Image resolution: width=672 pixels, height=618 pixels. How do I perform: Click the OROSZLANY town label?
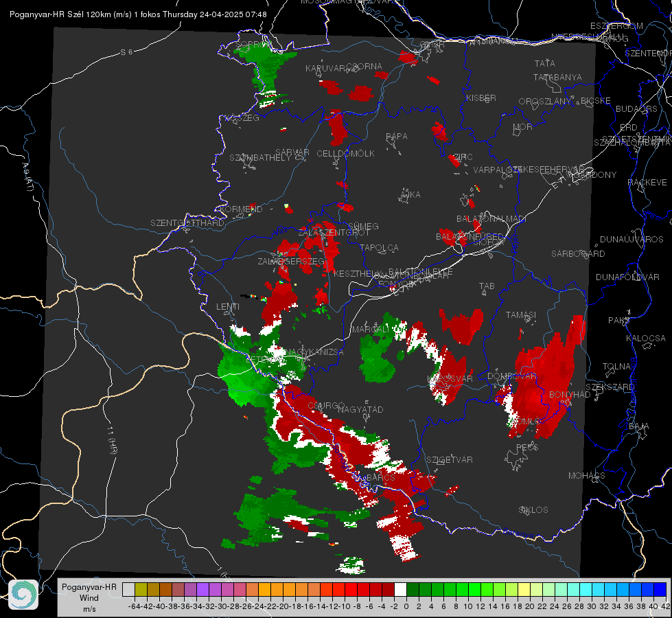(545, 102)
